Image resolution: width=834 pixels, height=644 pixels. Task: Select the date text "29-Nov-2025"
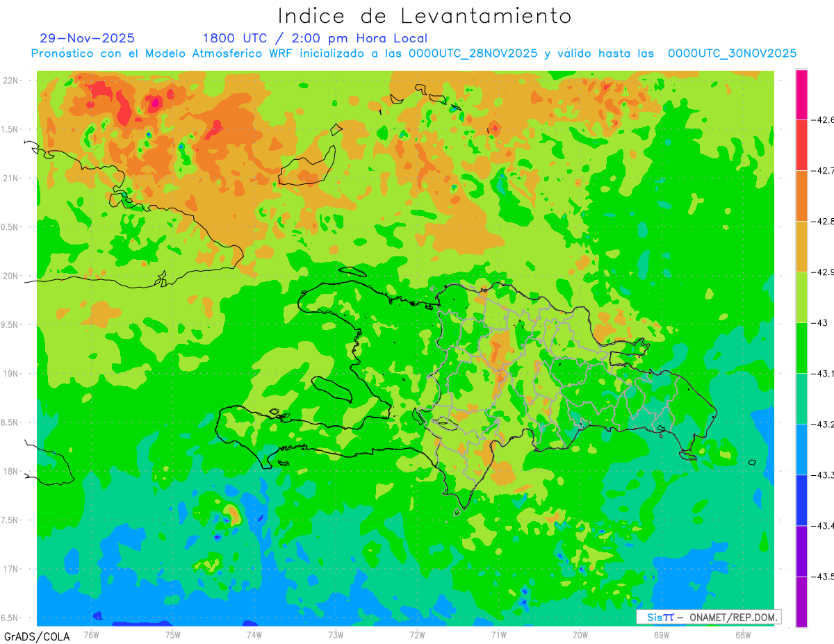pyautogui.click(x=88, y=38)
